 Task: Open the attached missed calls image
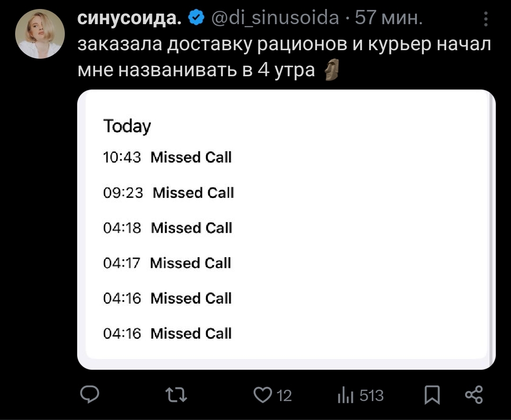click(x=286, y=230)
